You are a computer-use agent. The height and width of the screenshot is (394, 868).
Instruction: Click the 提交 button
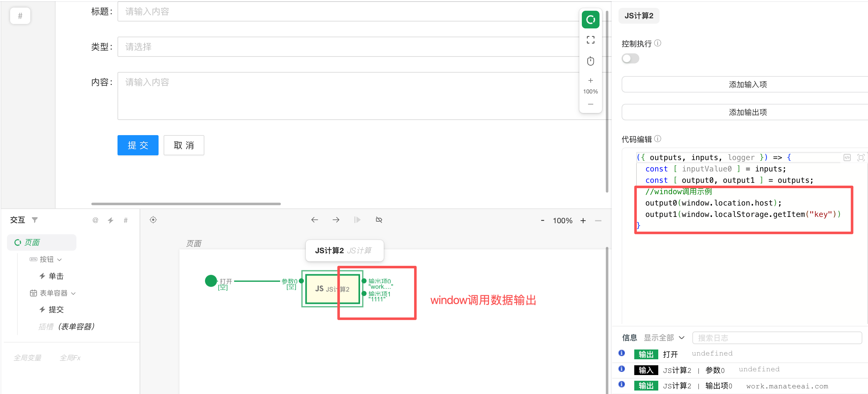click(x=138, y=145)
